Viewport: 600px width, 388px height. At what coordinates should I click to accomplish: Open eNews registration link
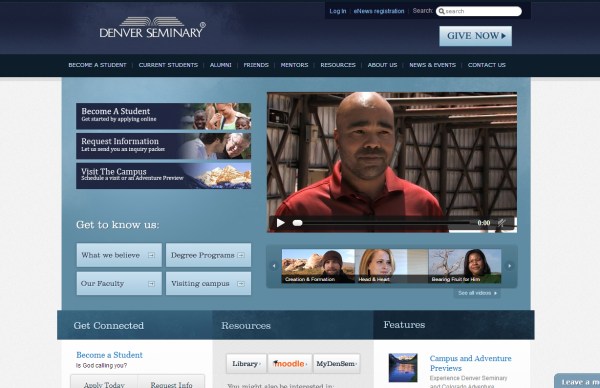pos(379,11)
